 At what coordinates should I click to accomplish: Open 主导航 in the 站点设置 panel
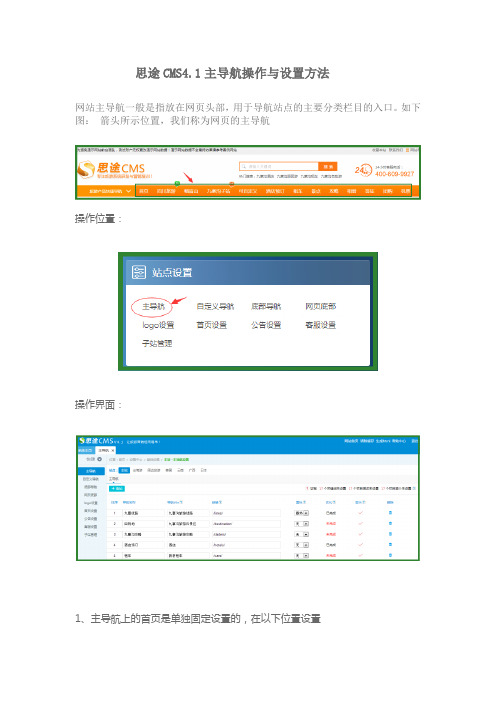pyautogui.click(x=153, y=307)
